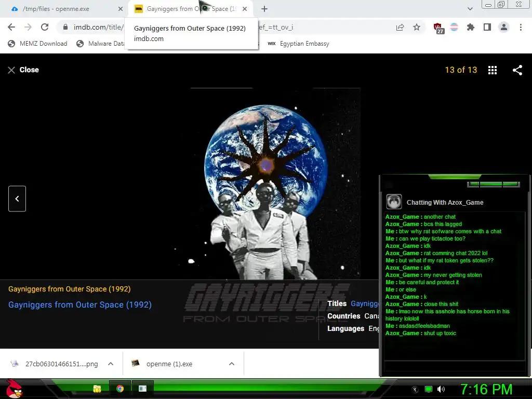Screen dimensions: 532x399
Task: Open the MEMZ Download bookmark
Action: 37,44
